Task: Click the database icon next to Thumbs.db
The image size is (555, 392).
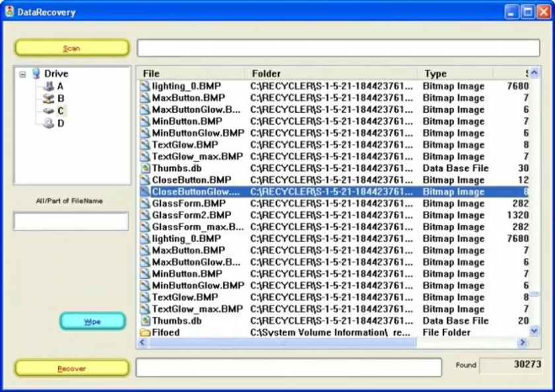Action: click(146, 168)
